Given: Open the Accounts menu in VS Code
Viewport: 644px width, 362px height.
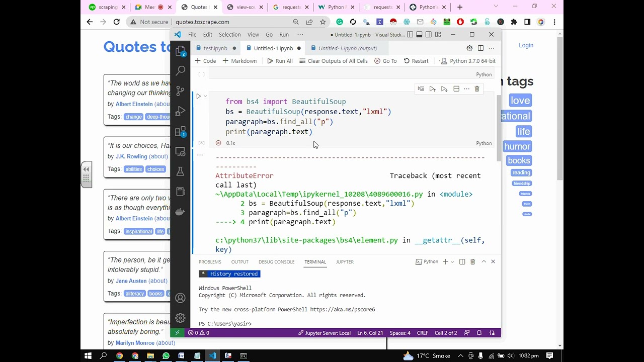Looking at the screenshot, I should [x=181, y=298].
